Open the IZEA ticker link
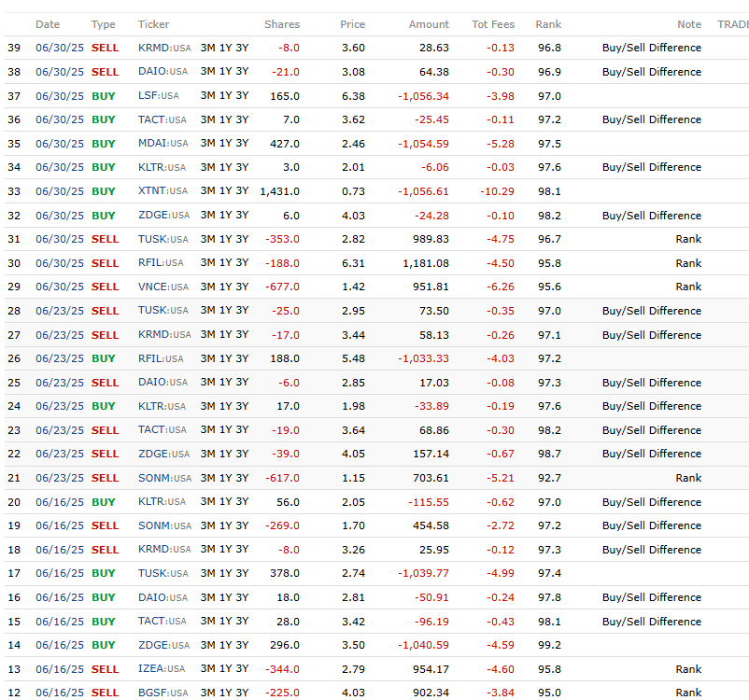 pyautogui.click(x=150, y=669)
